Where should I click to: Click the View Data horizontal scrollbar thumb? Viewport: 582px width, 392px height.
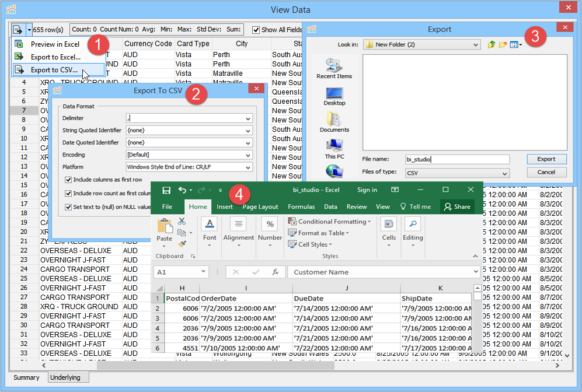tap(215, 365)
